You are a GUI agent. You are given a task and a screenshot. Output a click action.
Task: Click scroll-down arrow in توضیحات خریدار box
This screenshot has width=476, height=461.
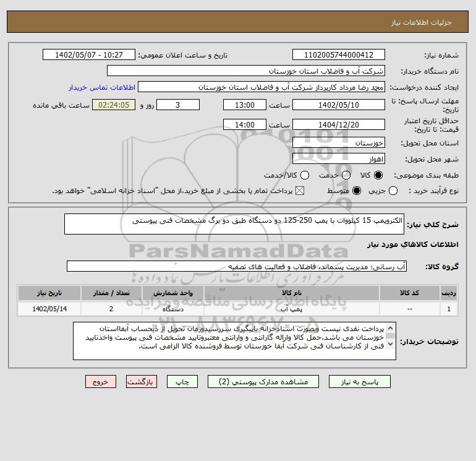(391, 344)
